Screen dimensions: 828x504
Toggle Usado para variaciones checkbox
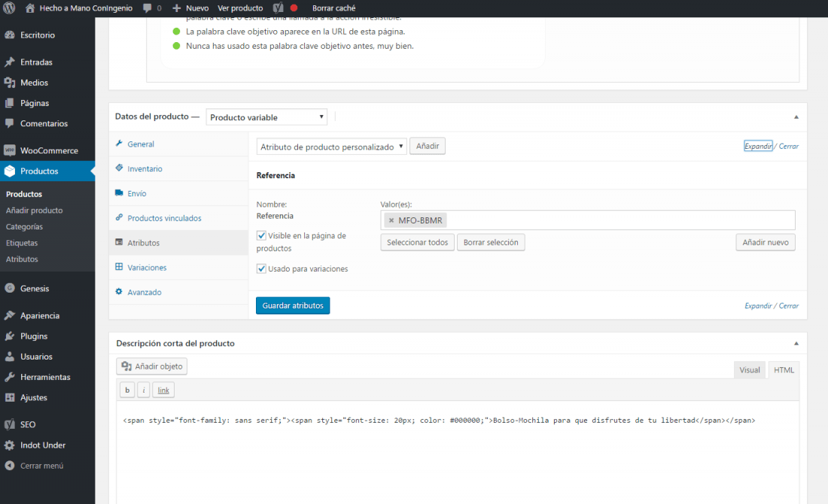click(x=261, y=269)
